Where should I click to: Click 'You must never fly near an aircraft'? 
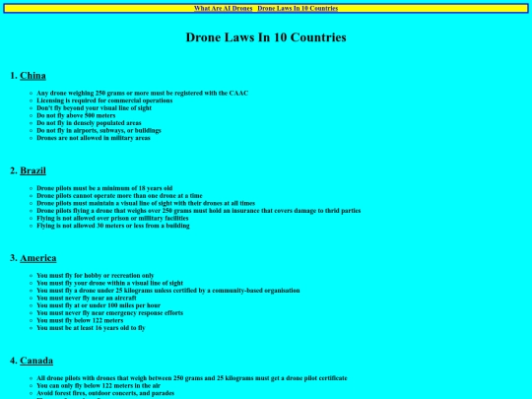coord(86,298)
